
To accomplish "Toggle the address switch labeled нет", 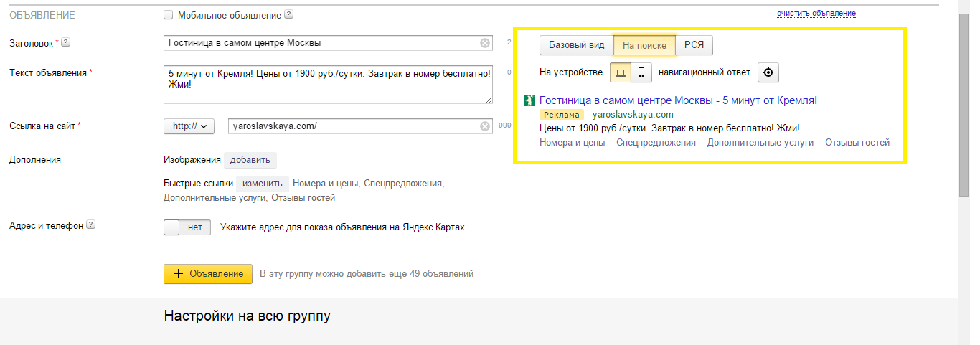I will point(188,227).
